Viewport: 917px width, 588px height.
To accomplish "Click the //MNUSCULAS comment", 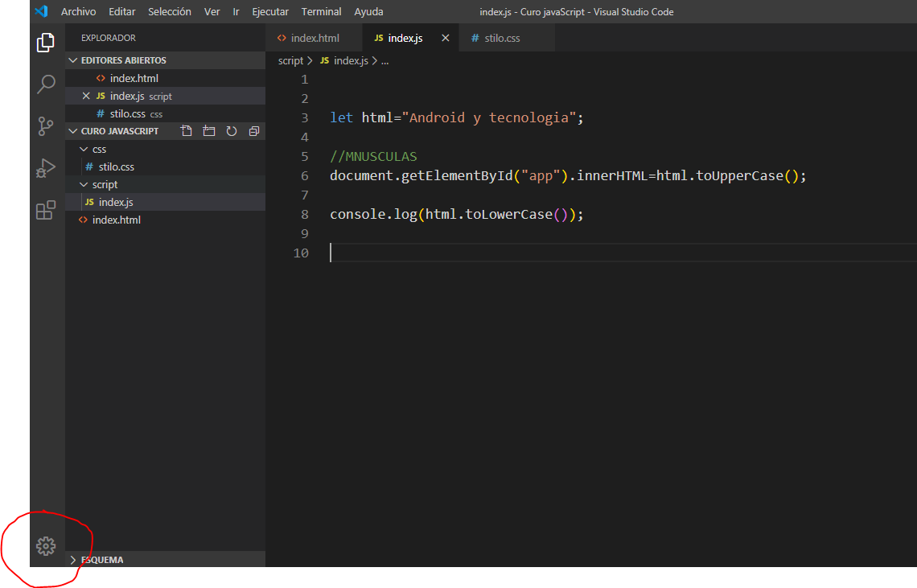I will (373, 156).
